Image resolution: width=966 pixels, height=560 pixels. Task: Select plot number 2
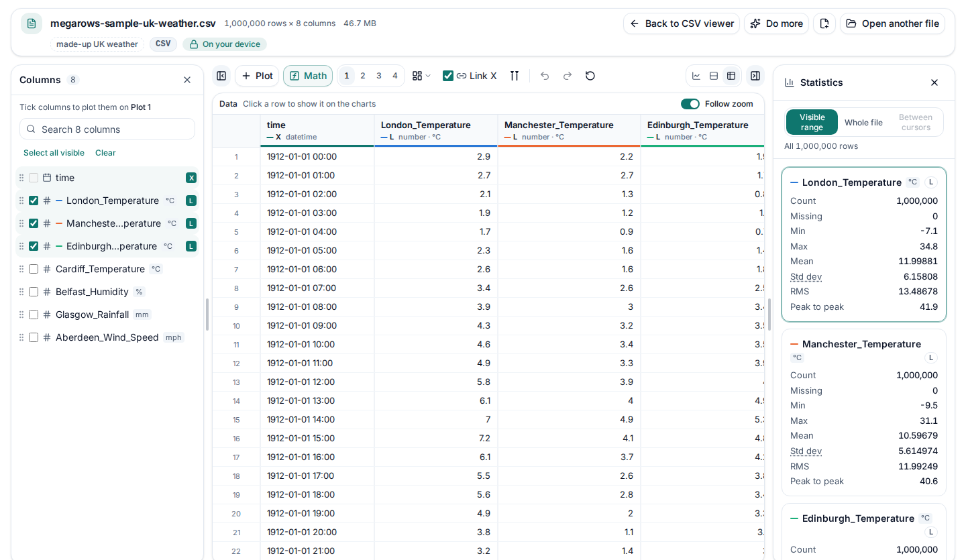pyautogui.click(x=363, y=76)
